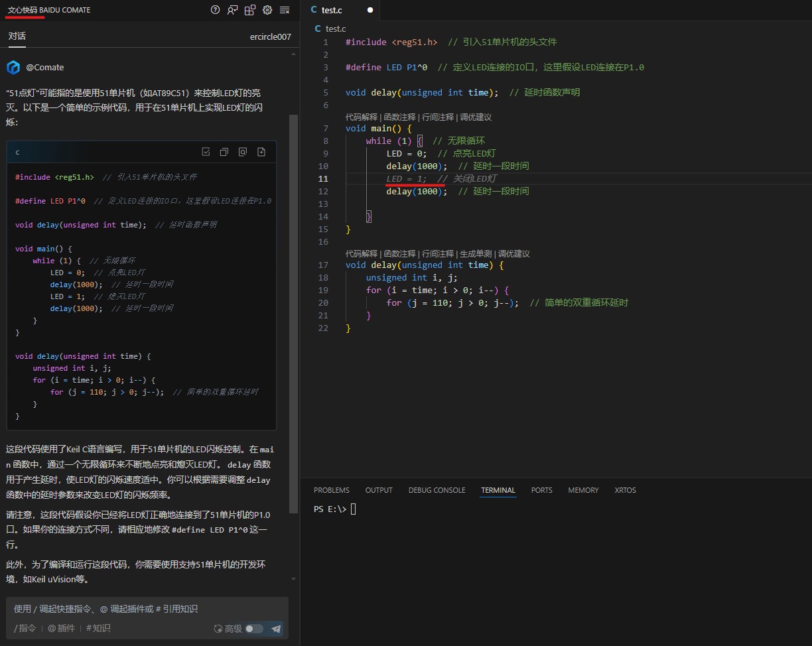
Task: Click the chat scroll-down arrow
Action: tap(293, 579)
